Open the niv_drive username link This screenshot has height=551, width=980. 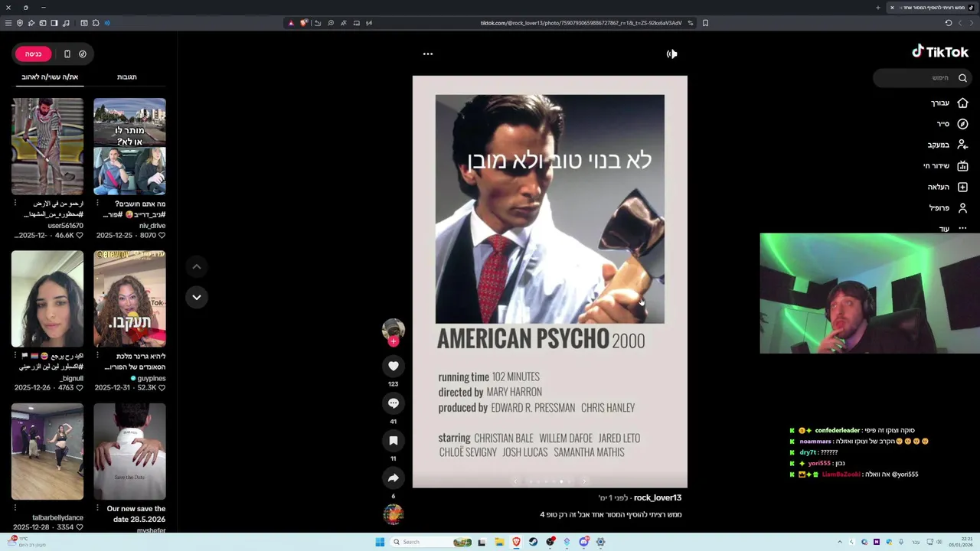point(152,226)
